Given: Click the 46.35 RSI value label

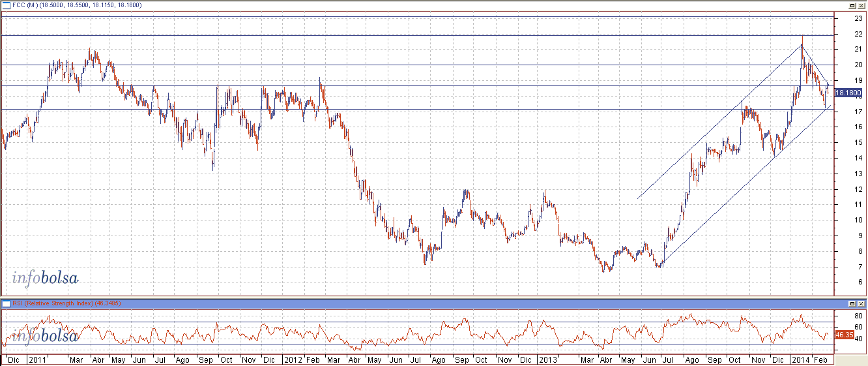Looking at the screenshot, I should [x=844, y=334].
